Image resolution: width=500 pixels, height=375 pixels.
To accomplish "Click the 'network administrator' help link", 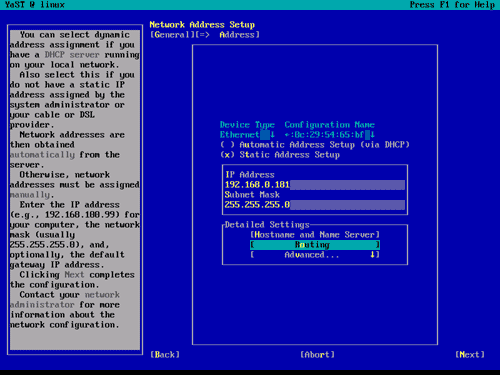I will [x=65, y=300].
